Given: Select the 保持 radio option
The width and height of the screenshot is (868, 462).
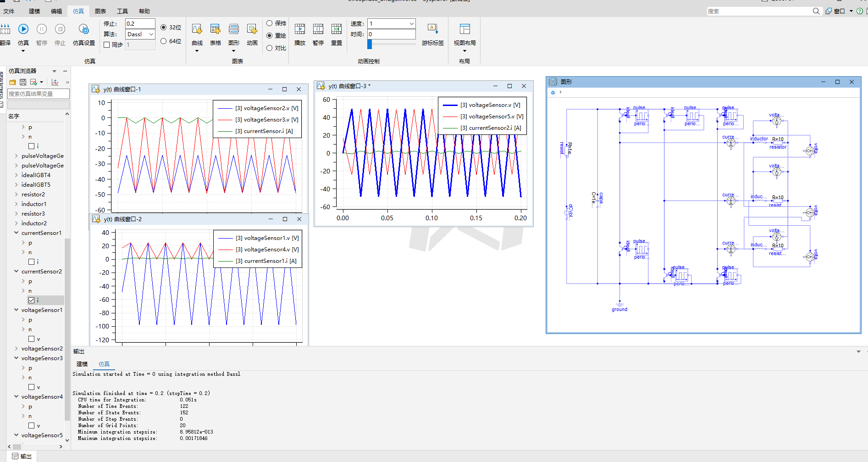Looking at the screenshot, I should (270, 23).
